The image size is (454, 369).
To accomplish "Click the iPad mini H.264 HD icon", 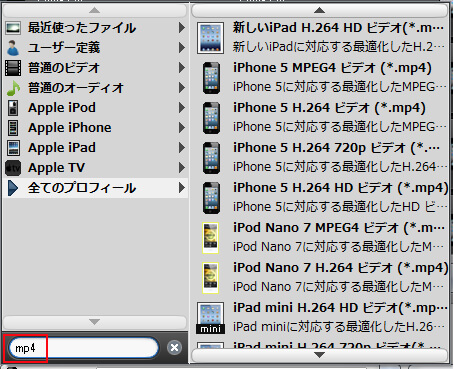I will pos(210,318).
